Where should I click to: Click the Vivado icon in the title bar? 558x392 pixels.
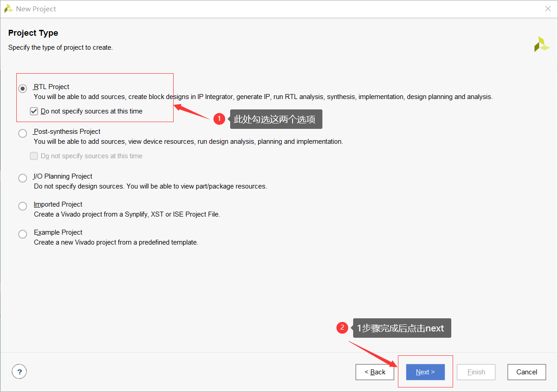[x=9, y=9]
